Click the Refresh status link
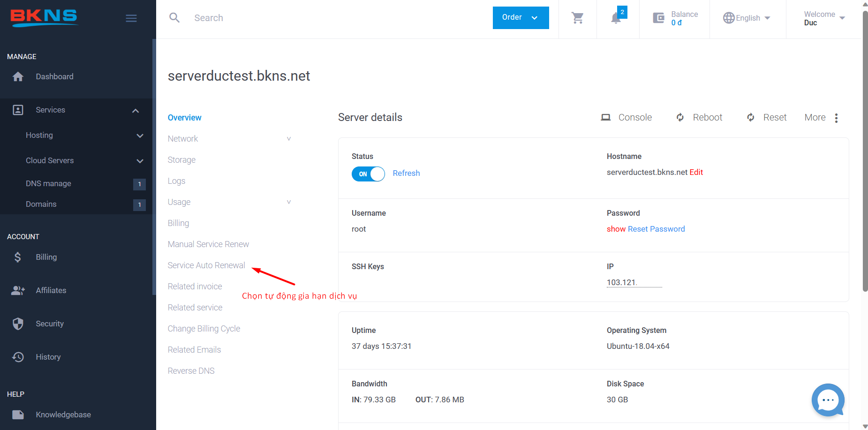The height and width of the screenshot is (430, 868). pyautogui.click(x=406, y=173)
